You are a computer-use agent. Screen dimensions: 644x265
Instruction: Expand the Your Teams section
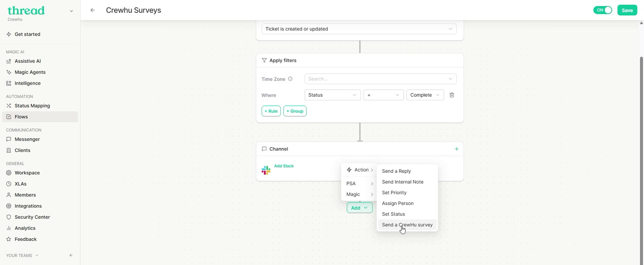coord(22,255)
